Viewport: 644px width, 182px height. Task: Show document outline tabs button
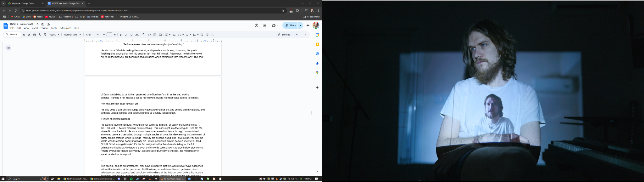point(8,48)
